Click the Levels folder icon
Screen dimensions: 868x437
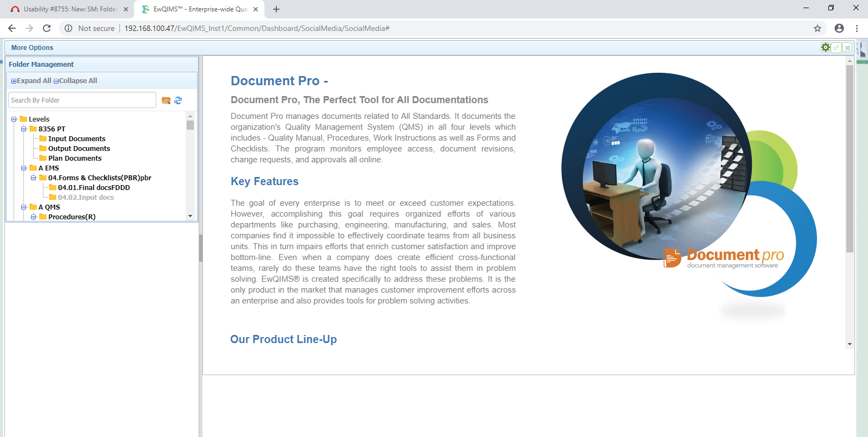[23, 119]
